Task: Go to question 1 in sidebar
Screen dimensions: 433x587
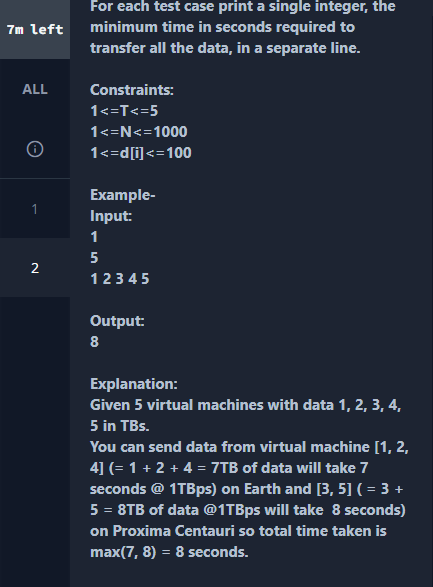Action: click(x=35, y=209)
